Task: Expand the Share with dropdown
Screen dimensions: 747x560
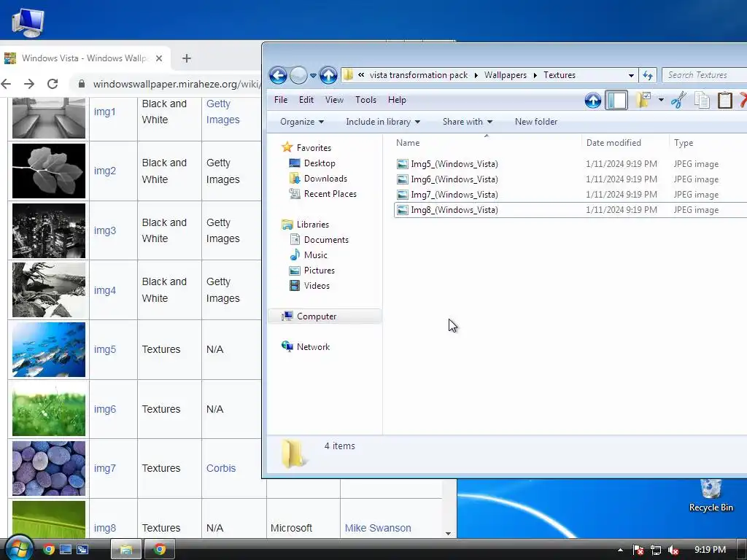Action: (x=468, y=122)
